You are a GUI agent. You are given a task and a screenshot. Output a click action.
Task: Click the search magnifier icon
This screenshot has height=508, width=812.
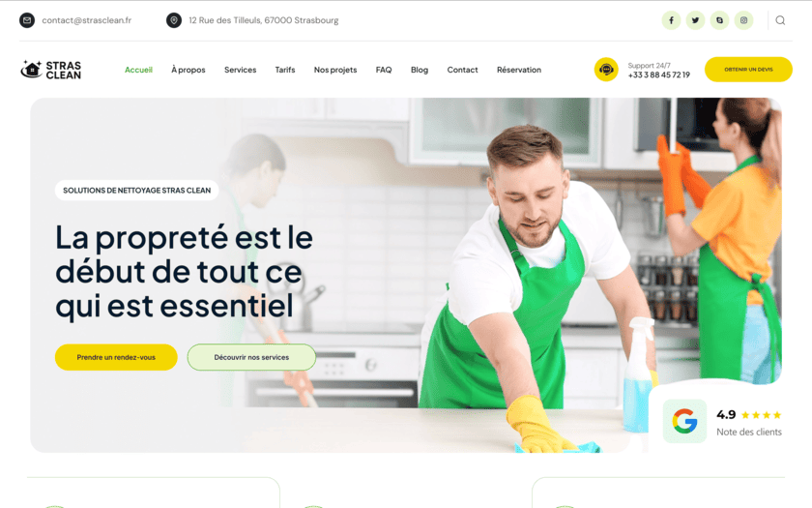780,20
